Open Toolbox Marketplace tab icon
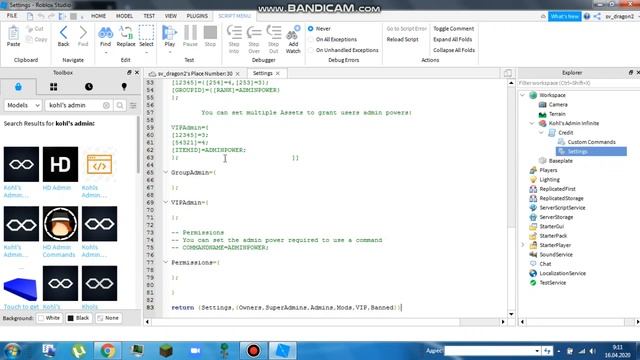Screen dimensions: 640x360 coord(18,87)
